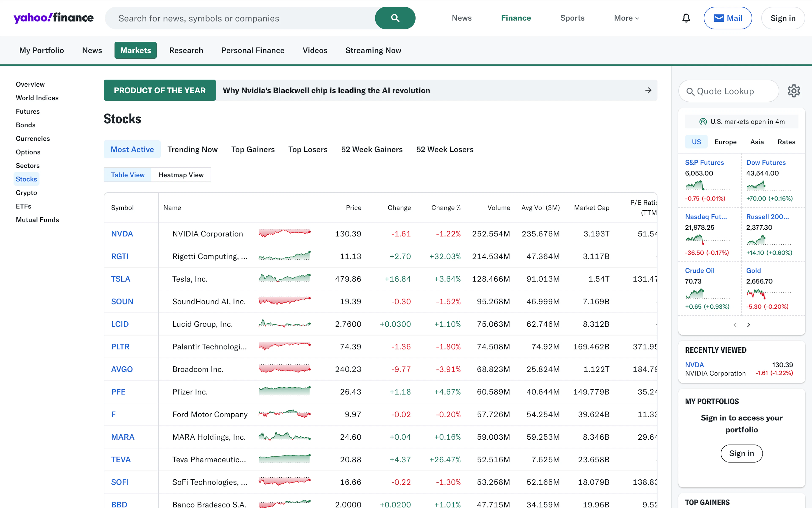
Task: Click the Product of the Year badge
Action: (160, 90)
